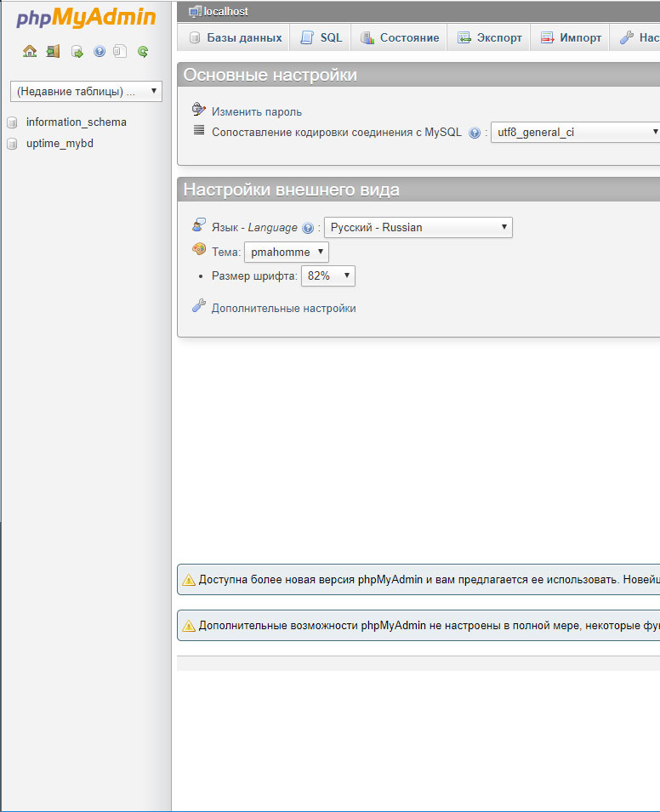Image resolution: width=660 pixels, height=812 pixels.
Task: Open the MySQL documentation pages icon
Action: (x=120, y=51)
